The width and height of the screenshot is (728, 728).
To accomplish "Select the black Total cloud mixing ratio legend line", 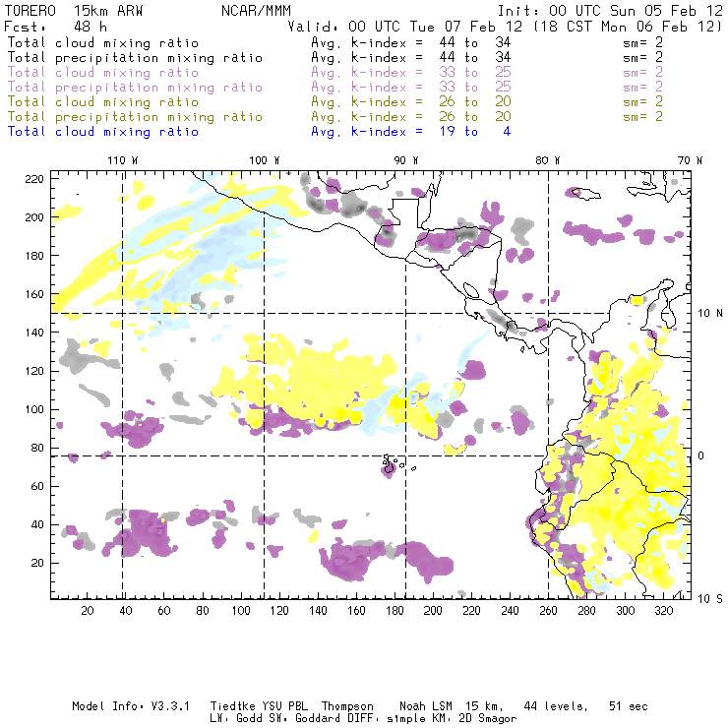I will [103, 43].
